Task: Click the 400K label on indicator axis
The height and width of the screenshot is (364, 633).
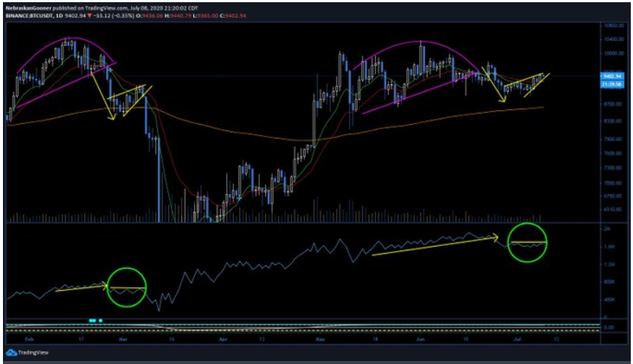Action: (x=609, y=300)
